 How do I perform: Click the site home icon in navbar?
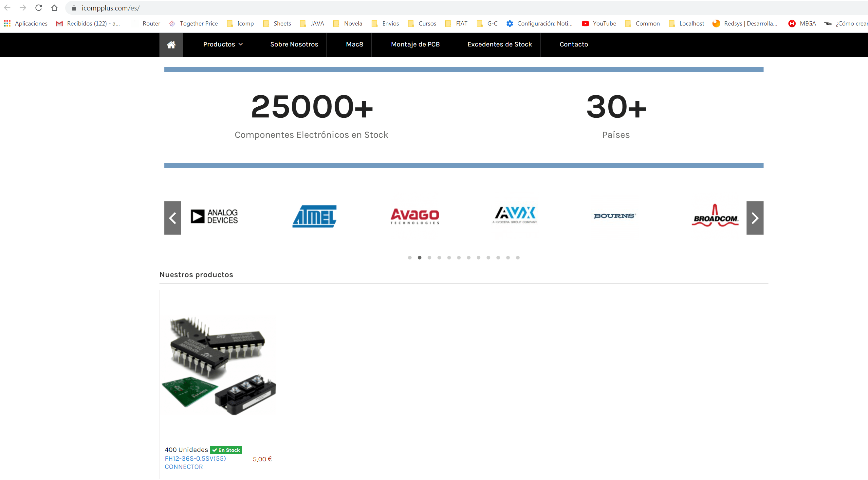click(171, 45)
